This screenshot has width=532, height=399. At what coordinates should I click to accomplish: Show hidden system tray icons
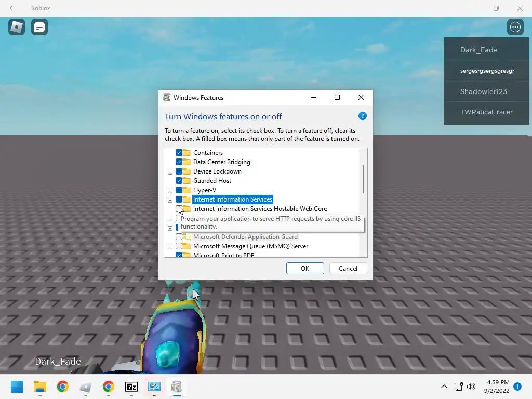(x=444, y=387)
